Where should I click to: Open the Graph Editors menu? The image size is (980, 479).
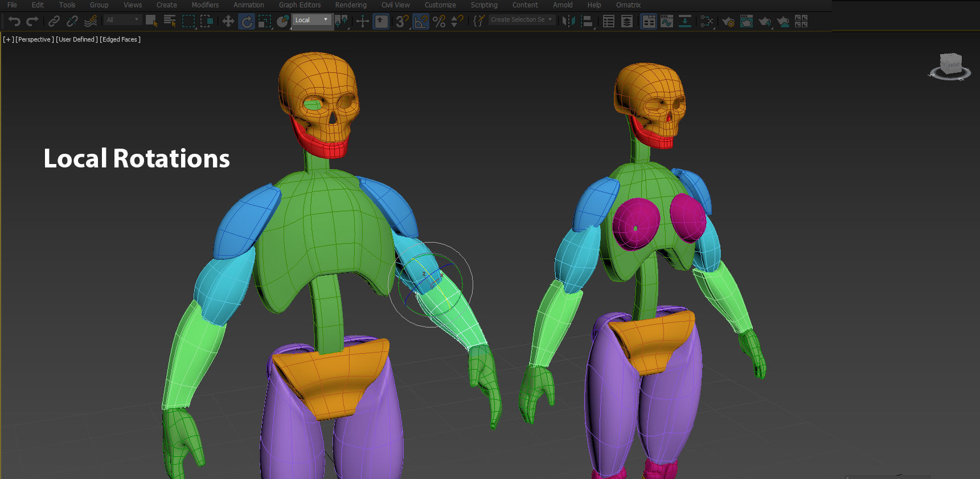(300, 5)
